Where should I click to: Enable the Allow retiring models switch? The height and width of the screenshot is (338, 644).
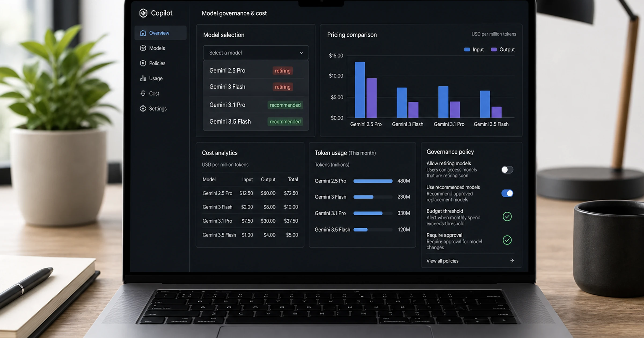(x=507, y=170)
